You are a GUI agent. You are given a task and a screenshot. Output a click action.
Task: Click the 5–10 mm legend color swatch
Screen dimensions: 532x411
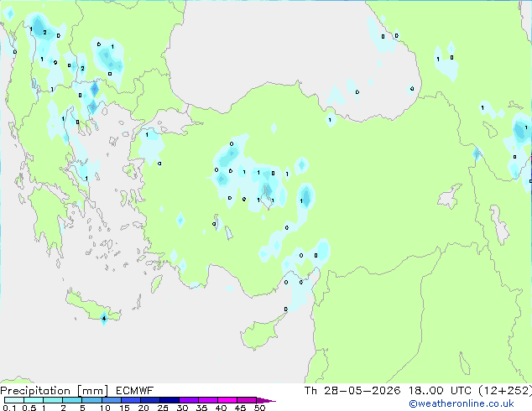[x=92, y=400]
